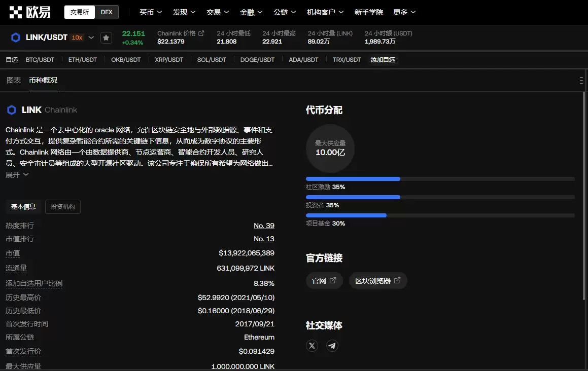588x371 pixels.
Task: Click the Chainlink logo in overview heading
Action: 11,110
